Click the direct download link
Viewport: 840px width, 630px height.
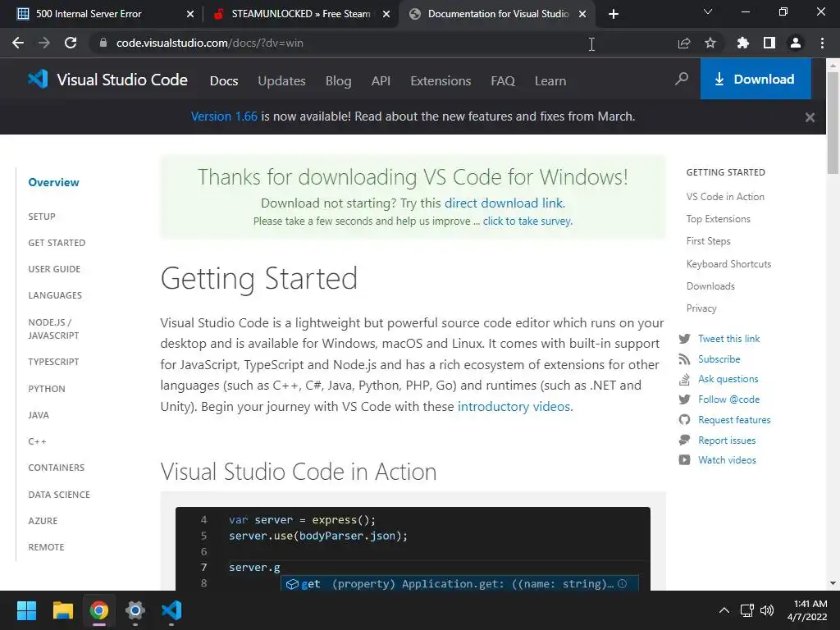[504, 203]
